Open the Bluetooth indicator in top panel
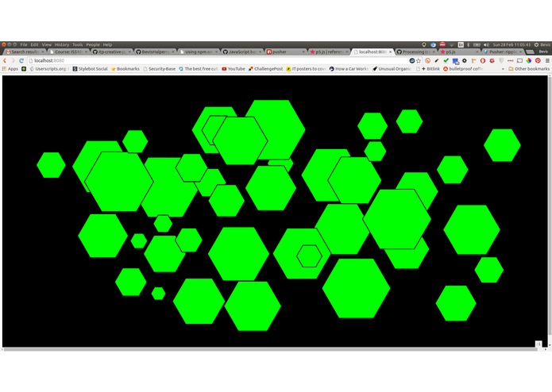The image size is (552, 392). pos(469,44)
